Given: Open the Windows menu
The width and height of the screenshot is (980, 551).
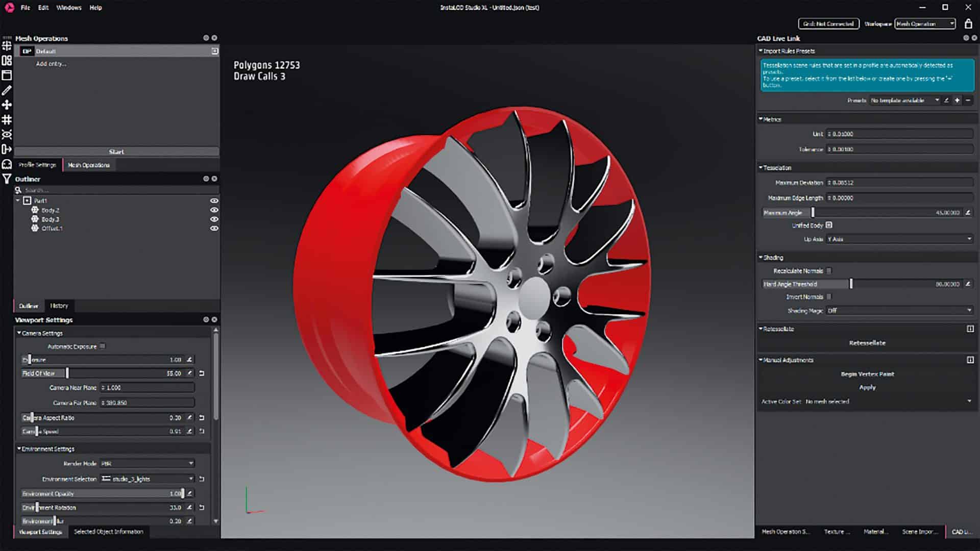Looking at the screenshot, I should [x=69, y=8].
